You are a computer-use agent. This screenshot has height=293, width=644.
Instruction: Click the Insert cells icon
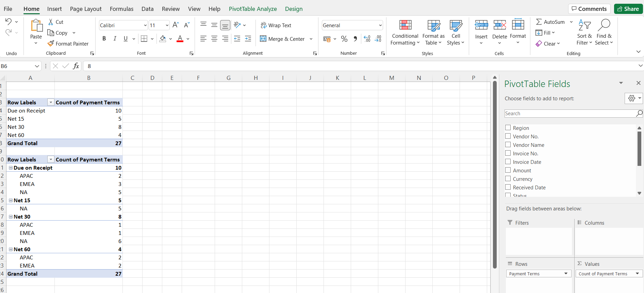coord(481,25)
